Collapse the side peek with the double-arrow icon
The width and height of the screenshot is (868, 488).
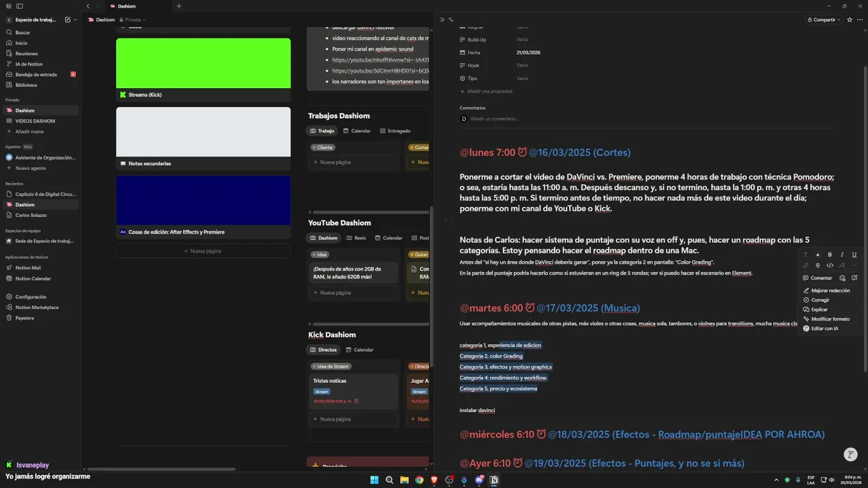pyautogui.click(x=442, y=20)
